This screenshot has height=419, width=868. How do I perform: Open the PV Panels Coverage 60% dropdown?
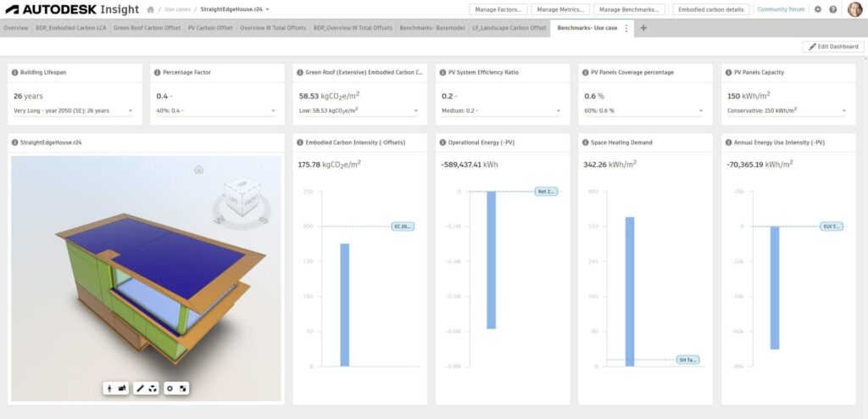point(644,111)
